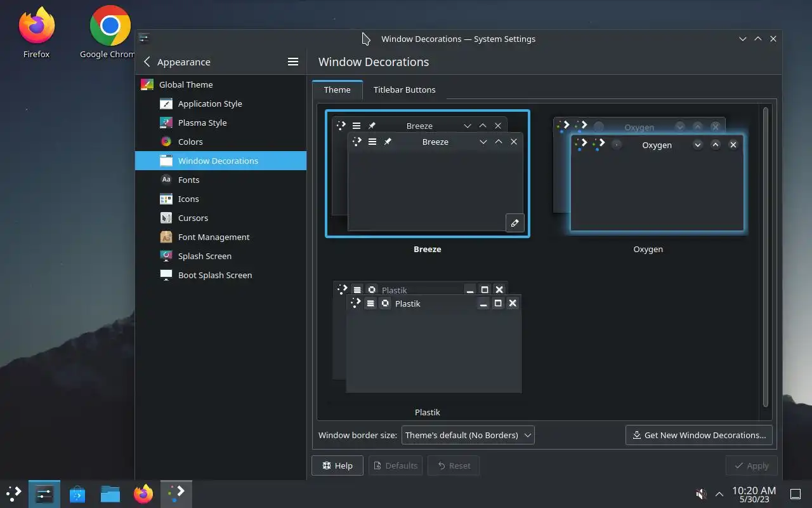Screen dimensions: 812x508
Task: Open Icons settings
Action: [x=221, y=199]
